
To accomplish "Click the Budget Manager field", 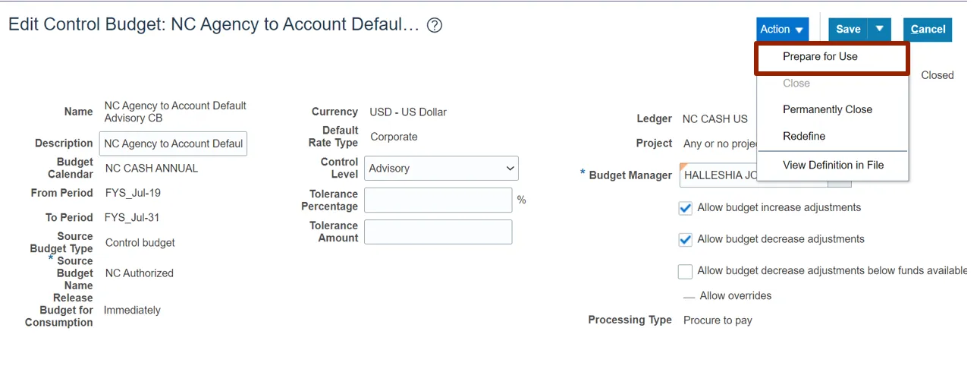I will click(717, 175).
